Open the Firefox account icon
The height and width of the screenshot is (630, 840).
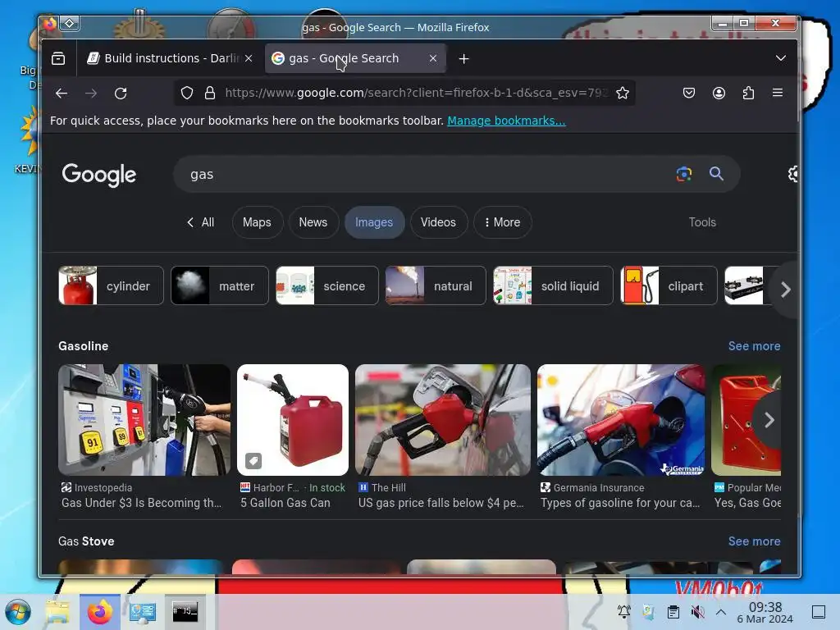click(x=719, y=94)
